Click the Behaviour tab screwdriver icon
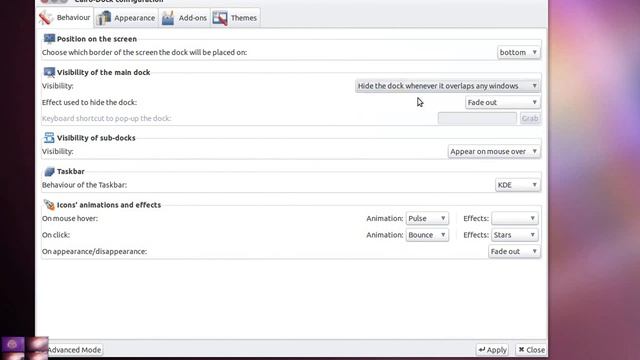Viewport: 640px width, 360px height. (x=46, y=18)
